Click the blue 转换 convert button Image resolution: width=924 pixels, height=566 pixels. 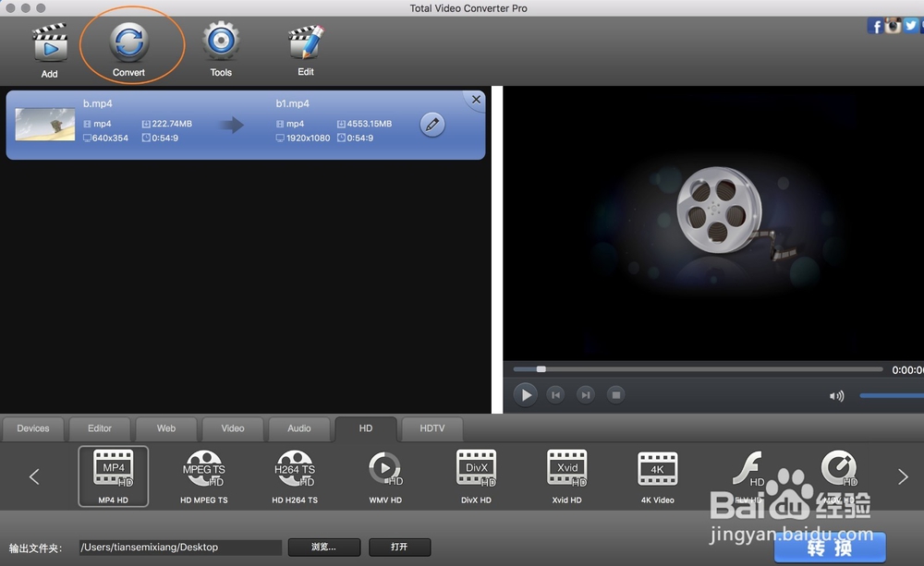[830, 548]
